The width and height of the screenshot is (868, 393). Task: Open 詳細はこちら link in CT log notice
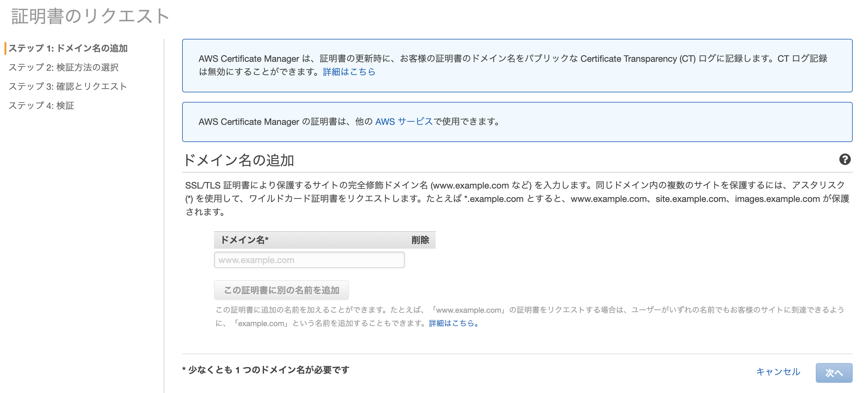[x=349, y=72]
